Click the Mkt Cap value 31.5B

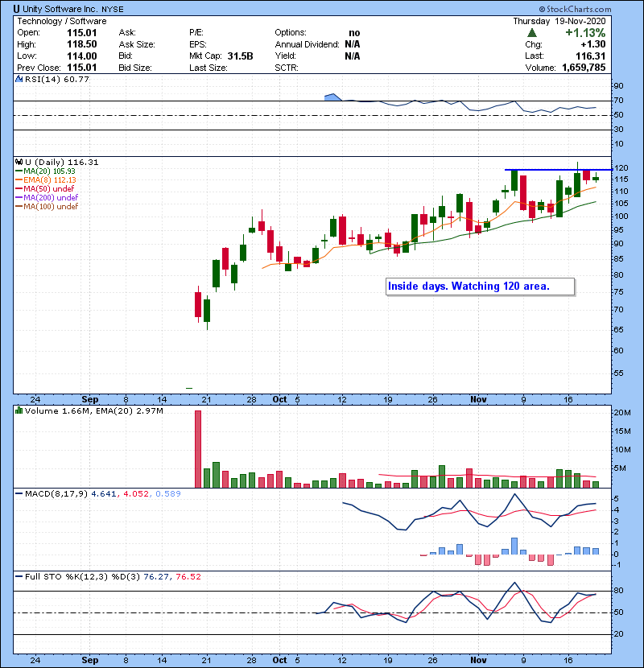point(241,56)
